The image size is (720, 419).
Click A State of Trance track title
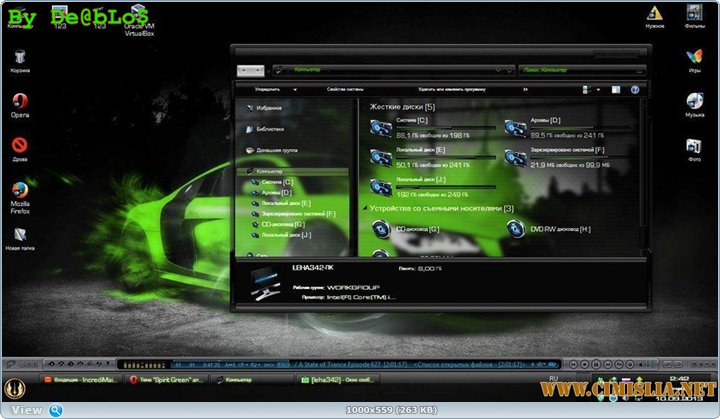tap(353, 364)
